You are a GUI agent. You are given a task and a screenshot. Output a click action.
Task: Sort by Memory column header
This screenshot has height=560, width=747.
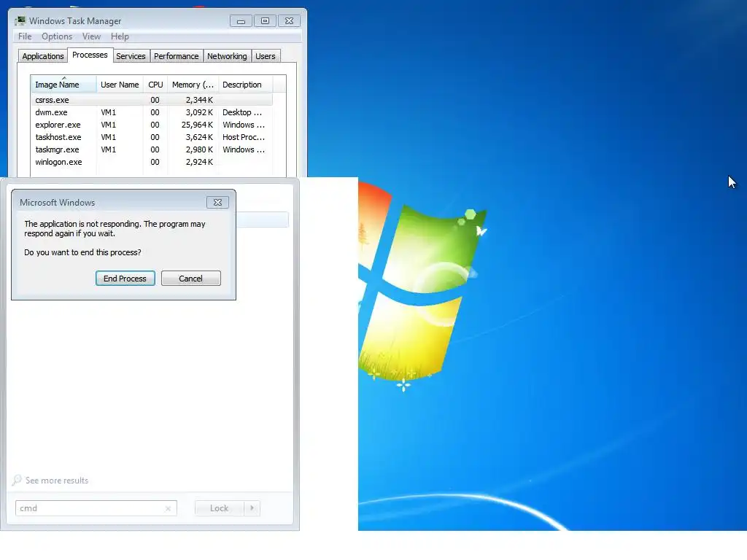193,85
